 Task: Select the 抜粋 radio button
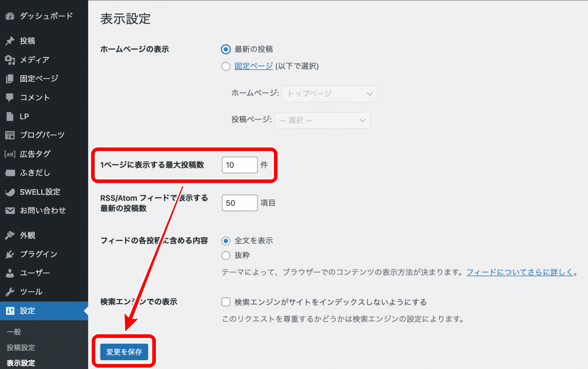226,256
